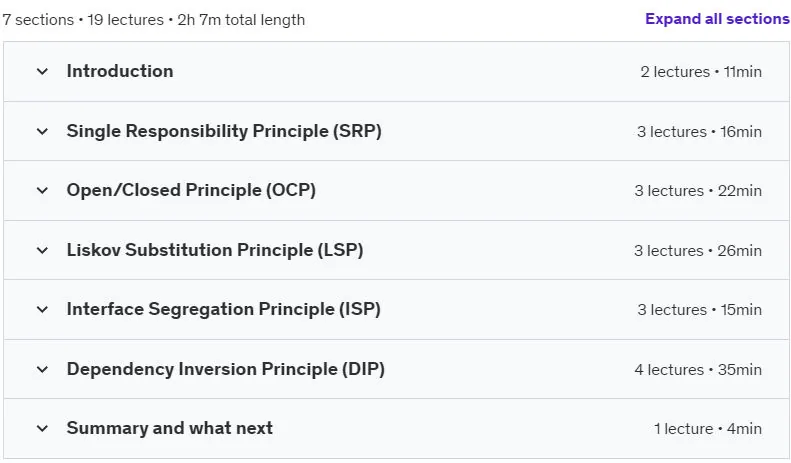Image resolution: width=791 pixels, height=463 pixels.
Task: Click the 2 lectures 11min label
Action: [701, 72]
